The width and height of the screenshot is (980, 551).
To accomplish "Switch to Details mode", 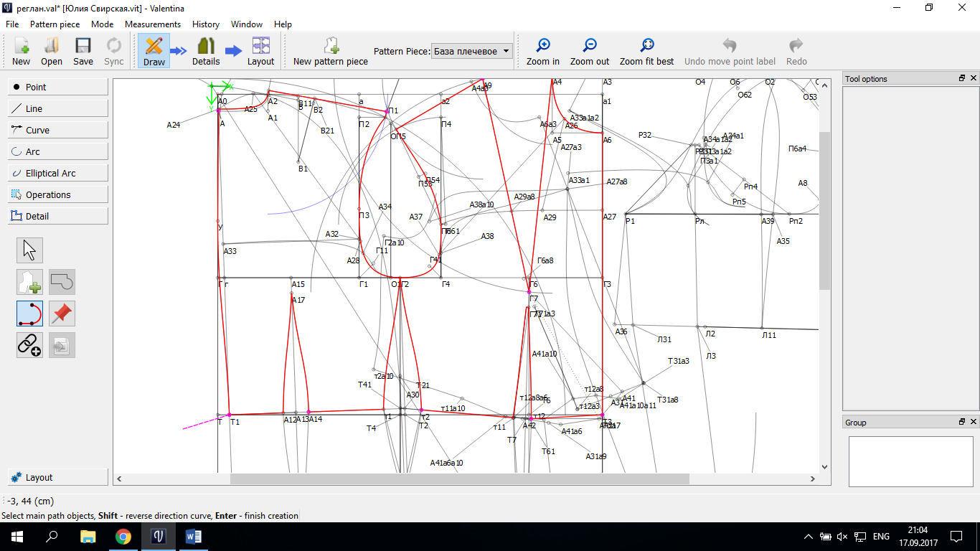I will click(206, 51).
